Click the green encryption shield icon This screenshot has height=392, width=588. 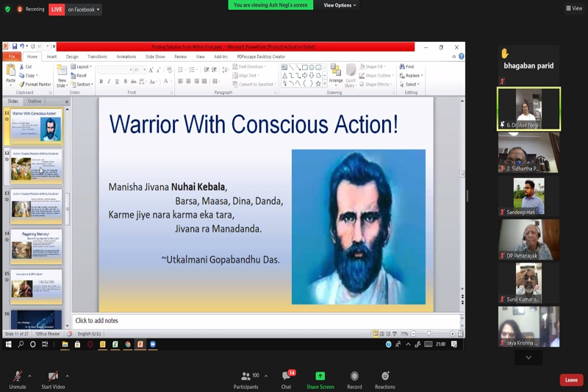point(7,9)
